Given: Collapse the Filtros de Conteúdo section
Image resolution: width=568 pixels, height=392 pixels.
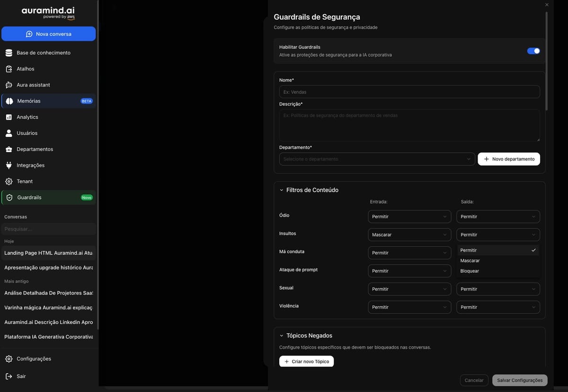Looking at the screenshot, I should [x=281, y=190].
